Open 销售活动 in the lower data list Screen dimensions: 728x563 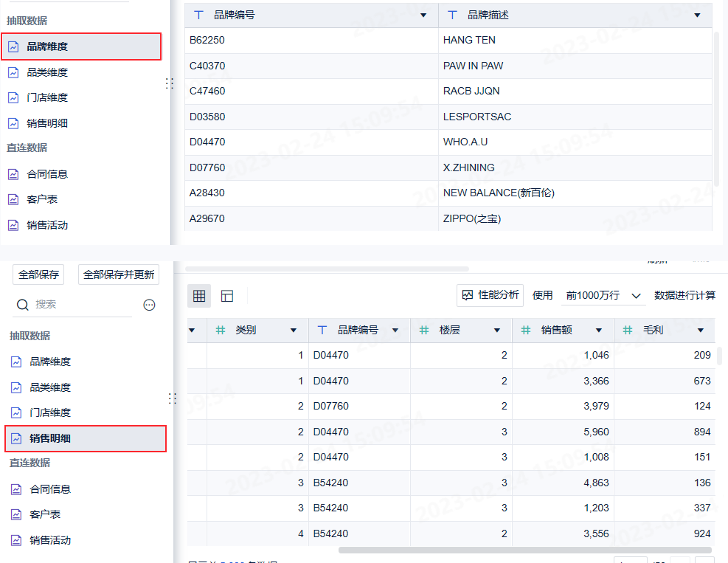(50, 540)
